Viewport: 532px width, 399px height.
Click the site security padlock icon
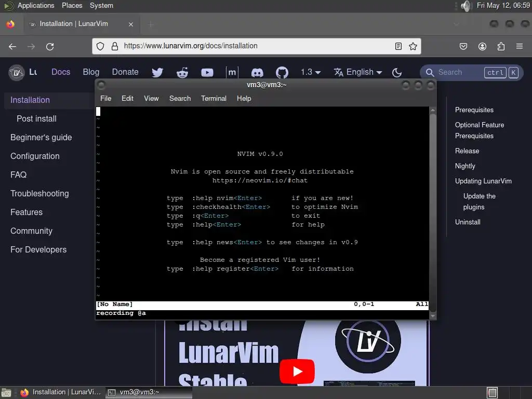pos(115,46)
